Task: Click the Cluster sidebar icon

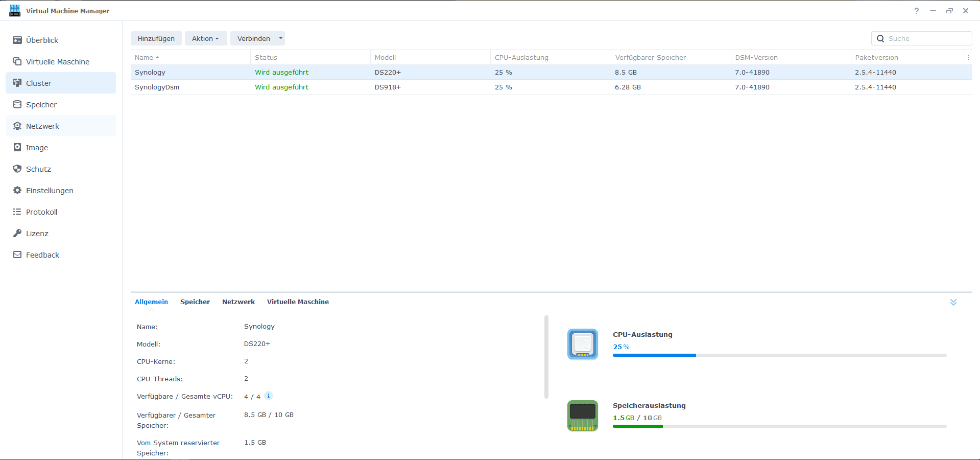Action: tap(17, 83)
